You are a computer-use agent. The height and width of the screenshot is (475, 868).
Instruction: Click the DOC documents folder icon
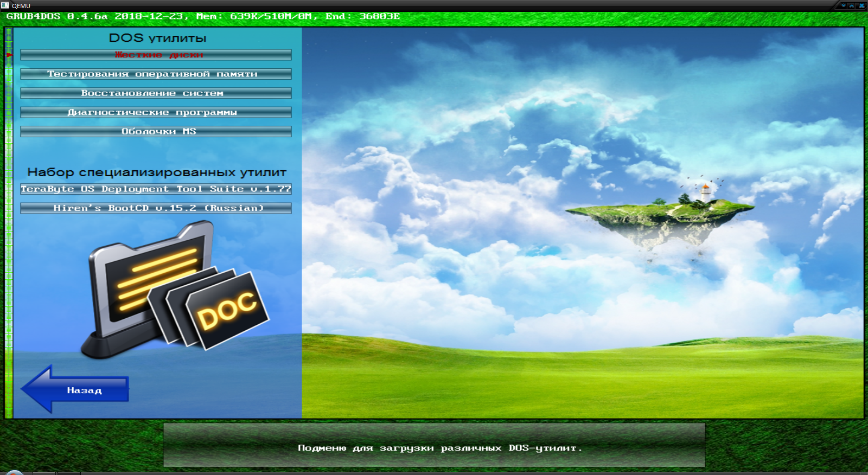(x=175, y=290)
